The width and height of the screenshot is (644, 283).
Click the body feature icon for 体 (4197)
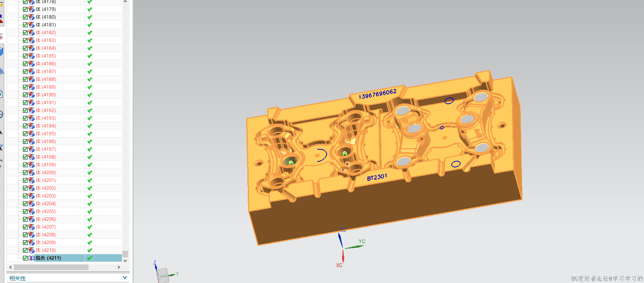pyautogui.click(x=31, y=149)
